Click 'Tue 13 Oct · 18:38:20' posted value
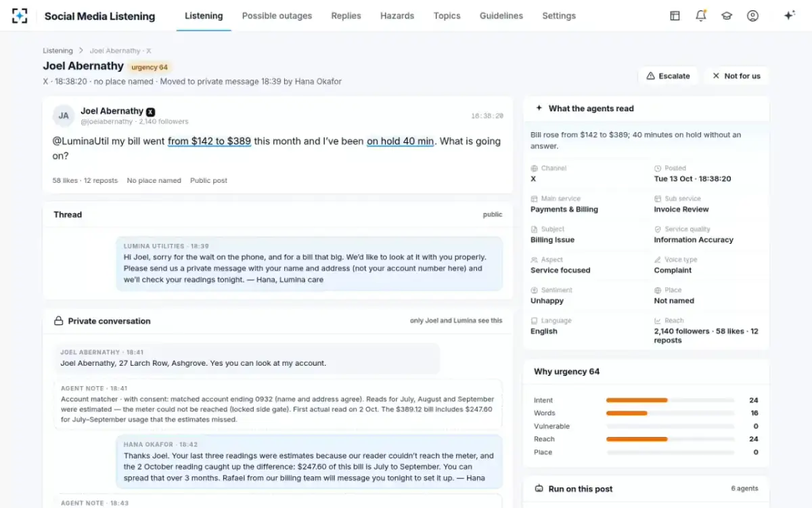Image resolution: width=812 pixels, height=508 pixels. tap(692, 179)
